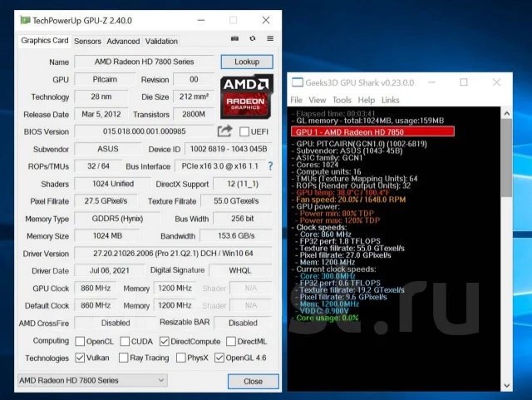Switch to the Graphics Card tab
Image resolution: width=532 pixels, height=400 pixels.
tap(44, 41)
